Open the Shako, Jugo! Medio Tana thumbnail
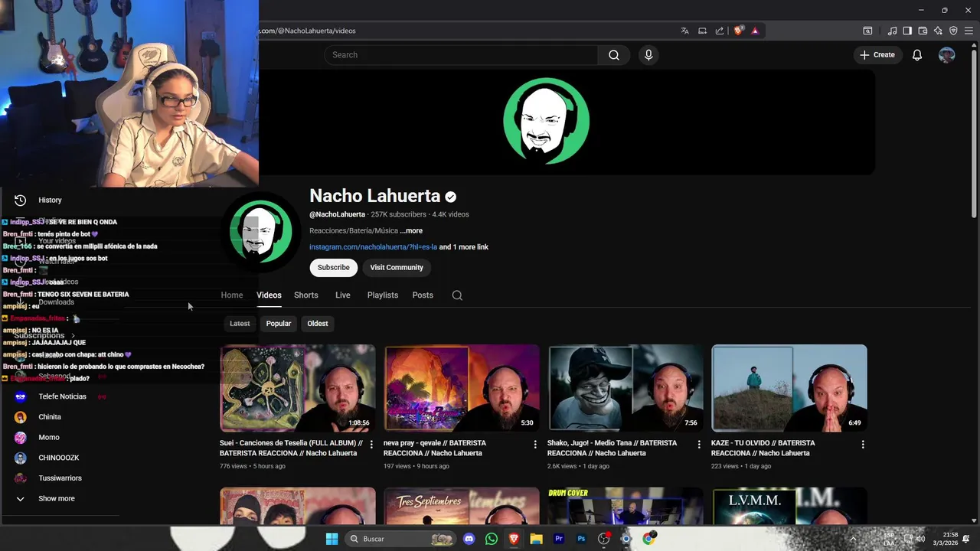 tap(626, 388)
